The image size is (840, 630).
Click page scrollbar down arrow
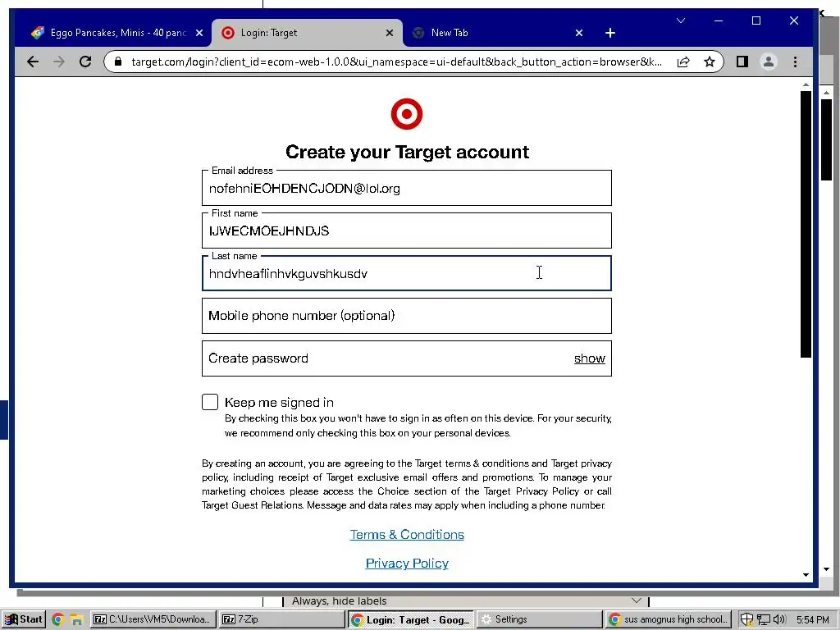click(806, 575)
